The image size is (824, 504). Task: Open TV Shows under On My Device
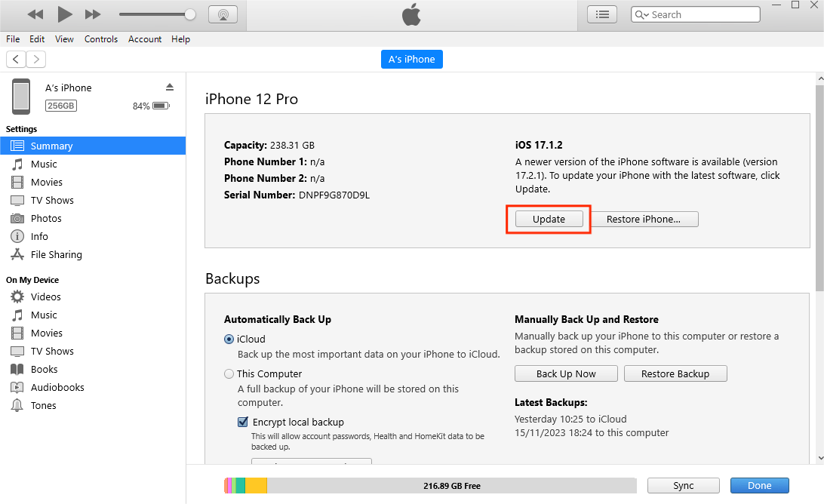pyautogui.click(x=93, y=351)
